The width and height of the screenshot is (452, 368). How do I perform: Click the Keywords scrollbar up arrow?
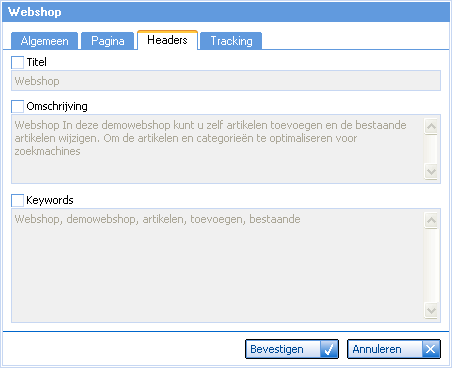click(x=431, y=220)
